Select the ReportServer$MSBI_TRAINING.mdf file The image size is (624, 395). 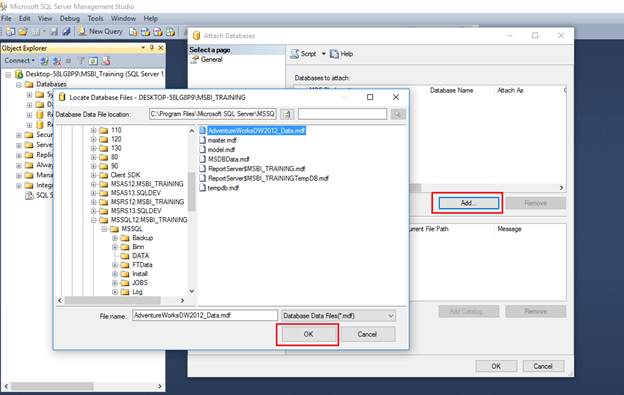[x=257, y=169]
